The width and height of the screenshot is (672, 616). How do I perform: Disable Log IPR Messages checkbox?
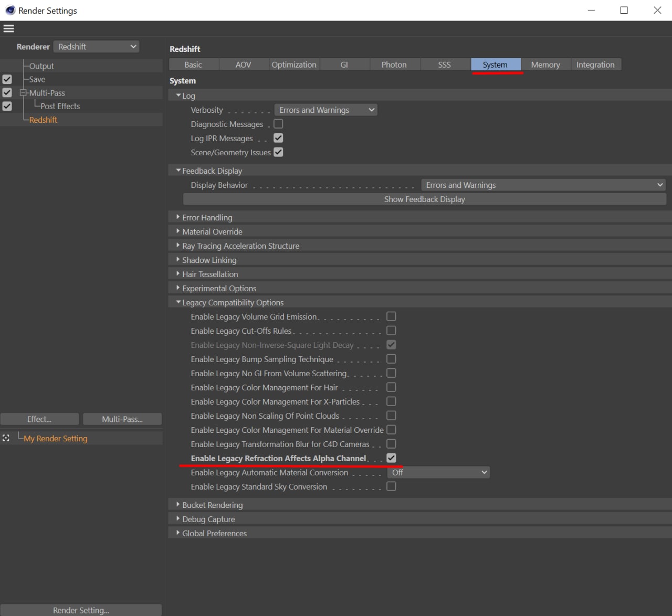pos(278,138)
